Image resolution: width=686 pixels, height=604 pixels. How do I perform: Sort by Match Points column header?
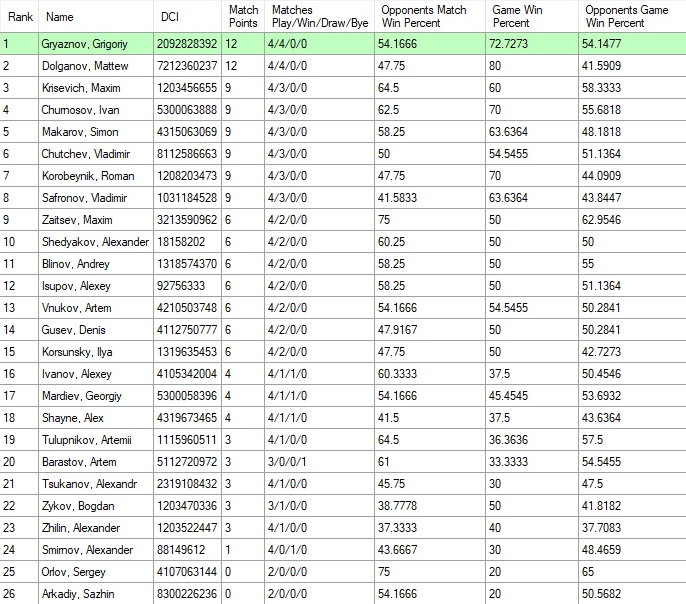[x=243, y=16]
